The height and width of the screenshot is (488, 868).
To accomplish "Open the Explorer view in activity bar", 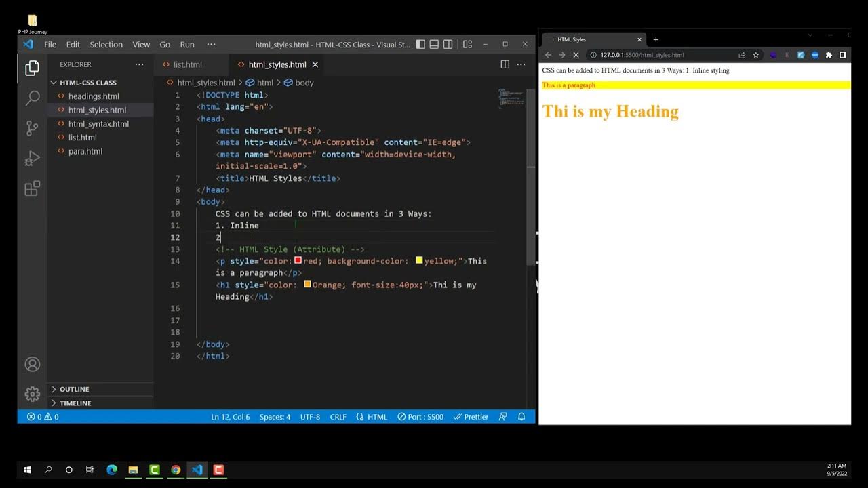I will 32,68.
